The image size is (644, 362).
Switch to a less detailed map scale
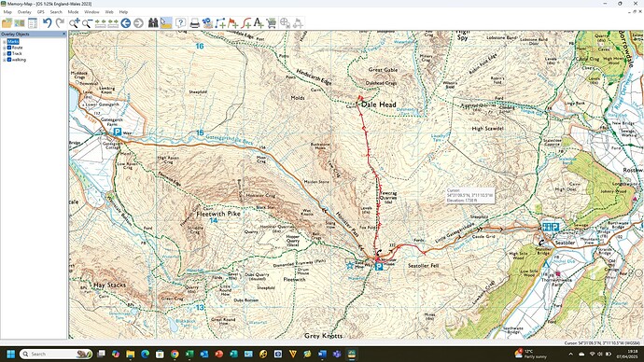click(113, 23)
